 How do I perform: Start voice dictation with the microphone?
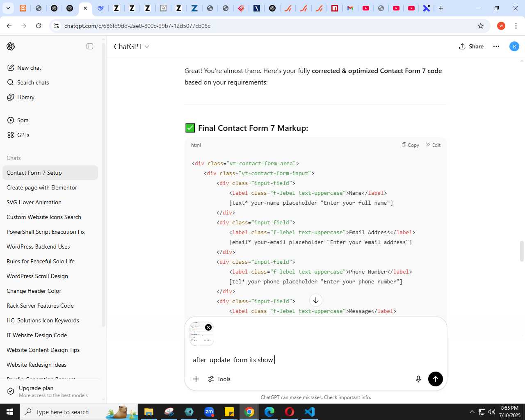click(x=418, y=379)
